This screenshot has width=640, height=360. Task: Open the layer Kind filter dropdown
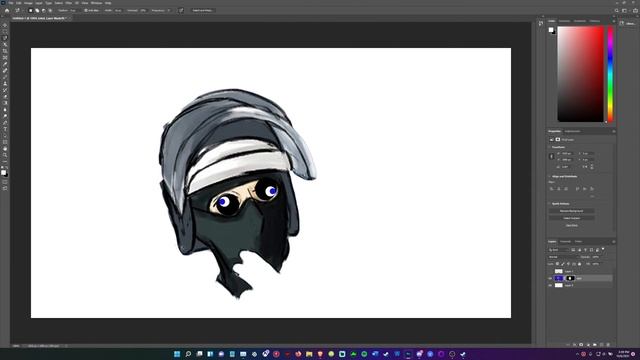click(558, 250)
